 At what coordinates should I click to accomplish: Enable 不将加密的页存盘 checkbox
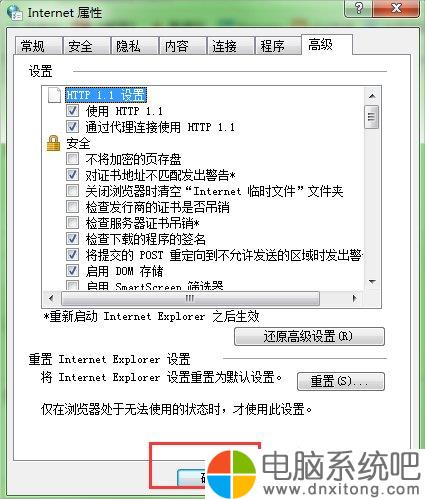72,159
